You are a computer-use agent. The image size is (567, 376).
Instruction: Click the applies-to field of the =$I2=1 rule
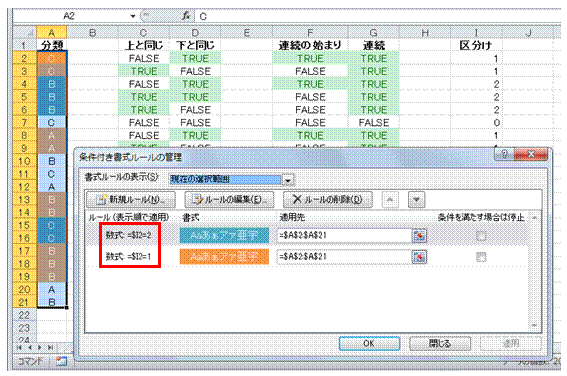point(344,257)
